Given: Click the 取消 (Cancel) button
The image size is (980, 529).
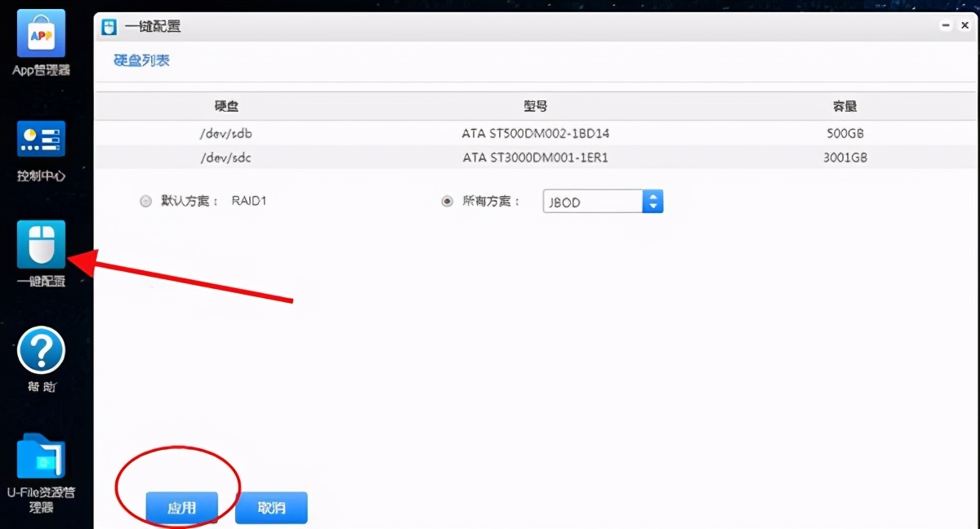Looking at the screenshot, I should click(271, 507).
